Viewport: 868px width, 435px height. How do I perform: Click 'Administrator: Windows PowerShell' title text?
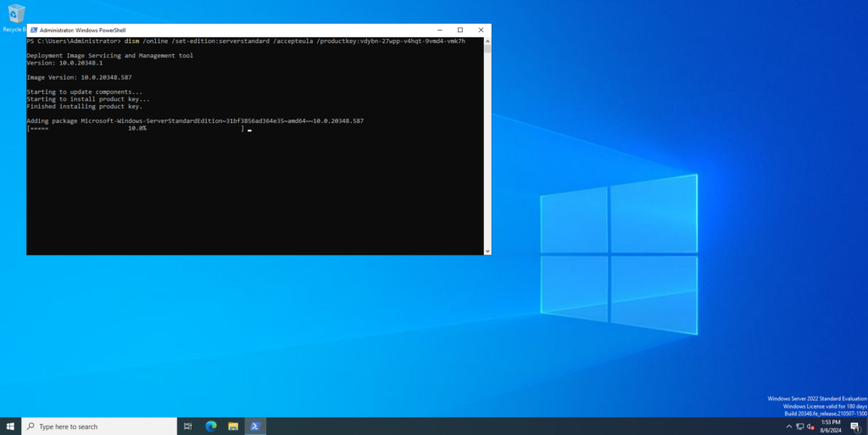point(82,31)
